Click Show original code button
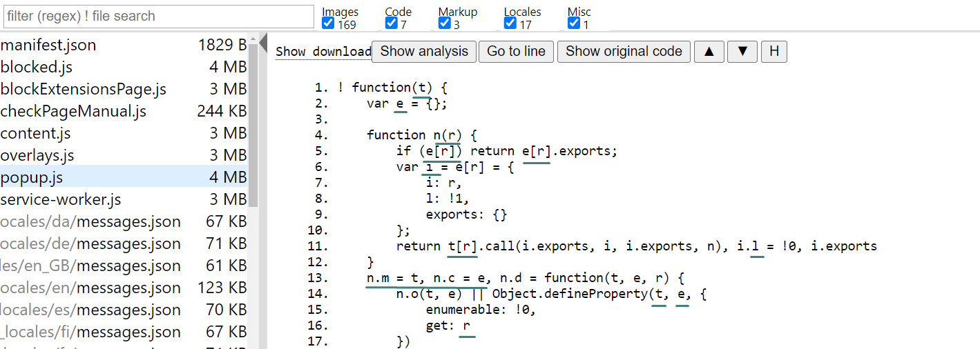980x349 pixels. click(x=624, y=52)
